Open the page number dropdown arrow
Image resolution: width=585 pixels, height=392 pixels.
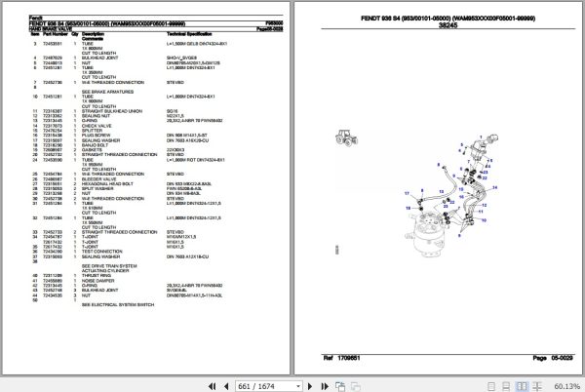click(x=298, y=386)
